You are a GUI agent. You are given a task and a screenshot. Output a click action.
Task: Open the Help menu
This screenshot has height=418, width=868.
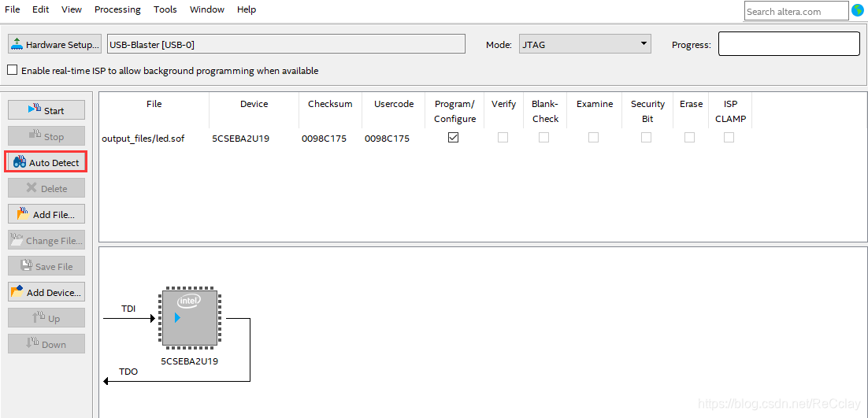247,9
